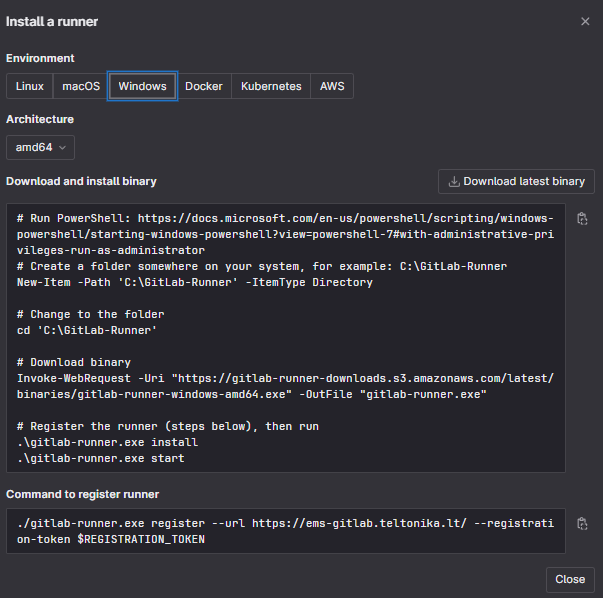The height and width of the screenshot is (598, 603).
Task: Switch to the Docker environment
Action: 204,86
